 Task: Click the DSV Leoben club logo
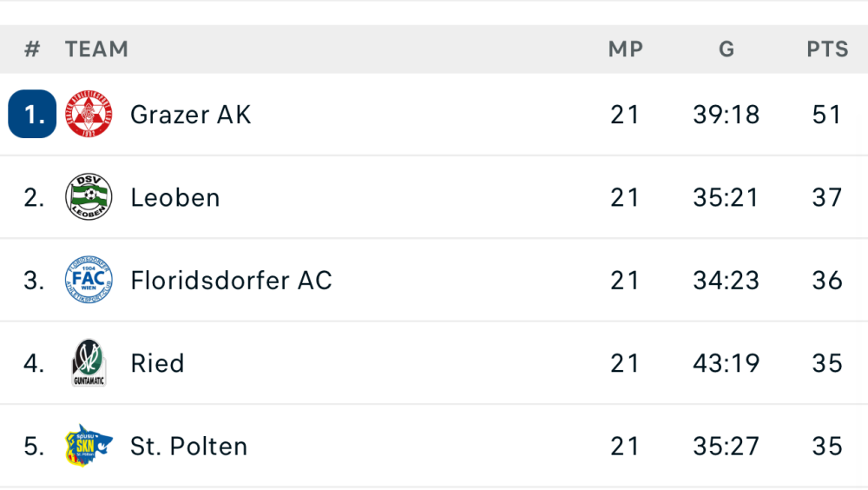tap(89, 197)
